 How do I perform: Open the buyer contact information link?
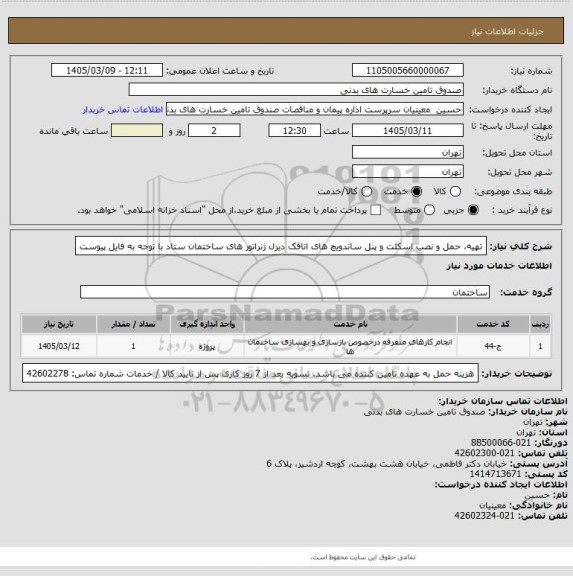123,109
